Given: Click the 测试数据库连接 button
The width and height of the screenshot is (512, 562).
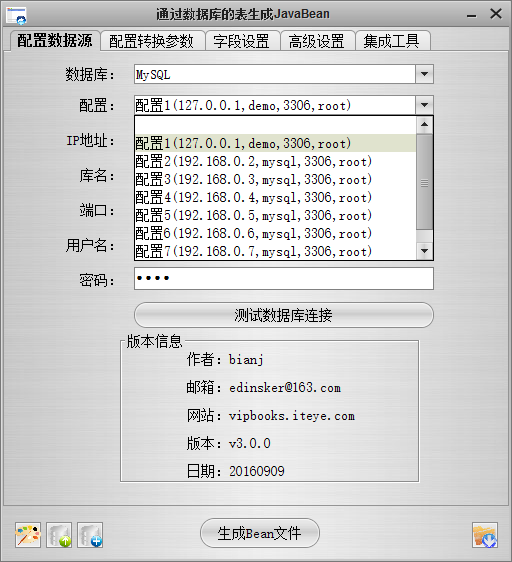Looking at the screenshot, I should coord(284,315).
